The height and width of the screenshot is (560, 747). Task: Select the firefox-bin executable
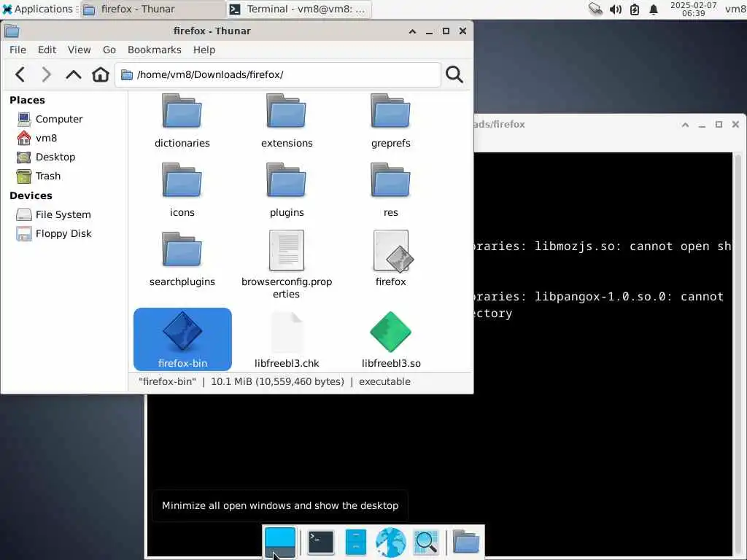(182, 340)
